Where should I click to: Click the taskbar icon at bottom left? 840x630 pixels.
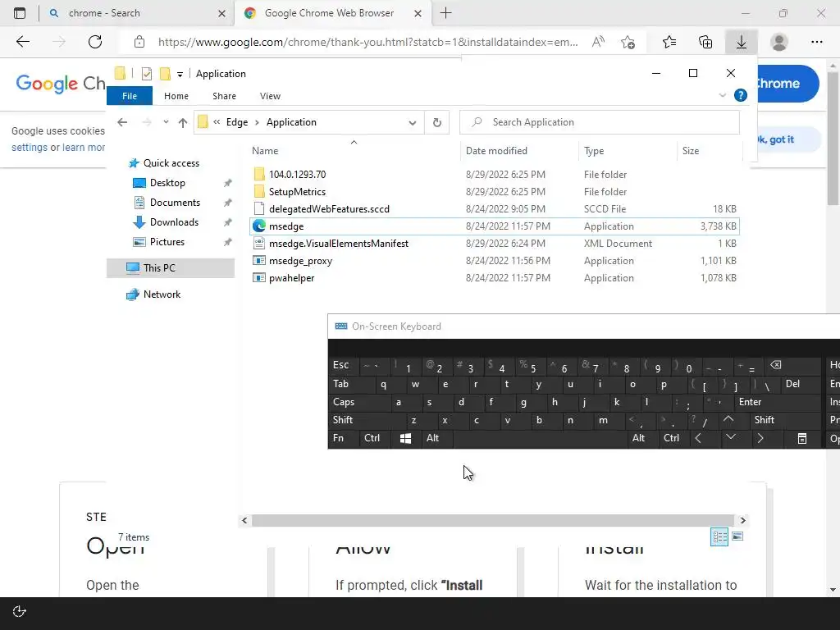pos(20,611)
